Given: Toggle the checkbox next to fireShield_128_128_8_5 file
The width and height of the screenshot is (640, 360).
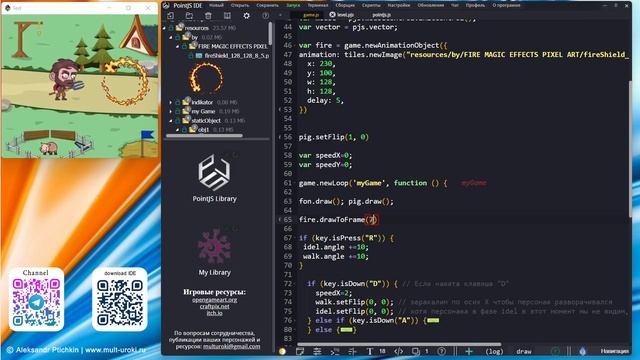Looking at the screenshot, I should 191,56.
